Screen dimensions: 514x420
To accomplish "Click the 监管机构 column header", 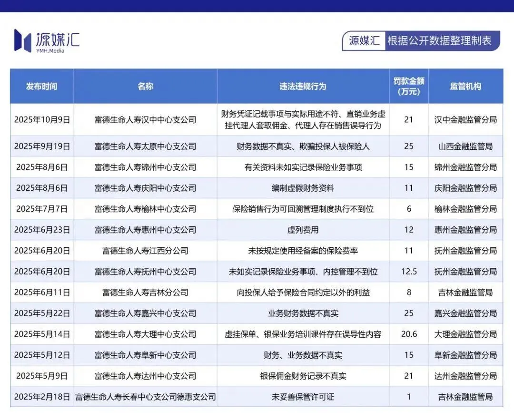I will pyautogui.click(x=465, y=86).
